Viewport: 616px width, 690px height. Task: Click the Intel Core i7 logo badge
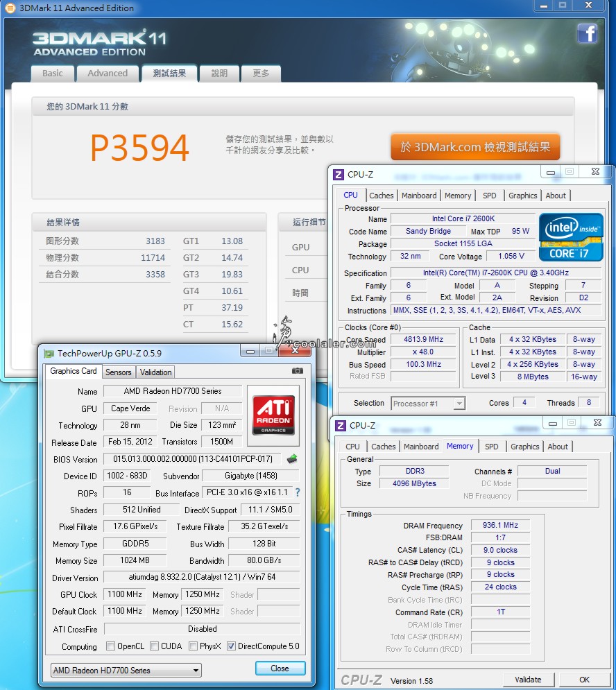coord(571,237)
